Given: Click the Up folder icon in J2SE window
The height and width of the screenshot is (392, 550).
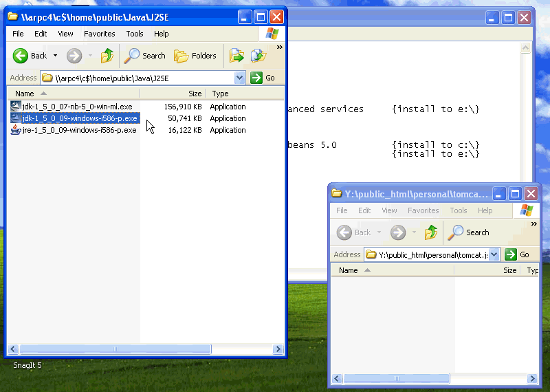Looking at the screenshot, I should pos(107,56).
